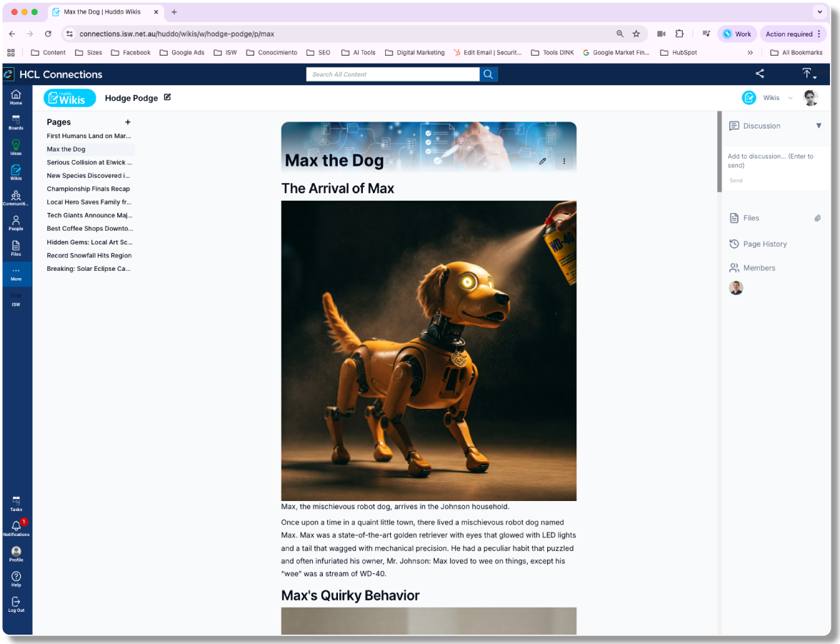This screenshot has width=840, height=644.
Task: Open the Page History panel
Action: click(765, 244)
